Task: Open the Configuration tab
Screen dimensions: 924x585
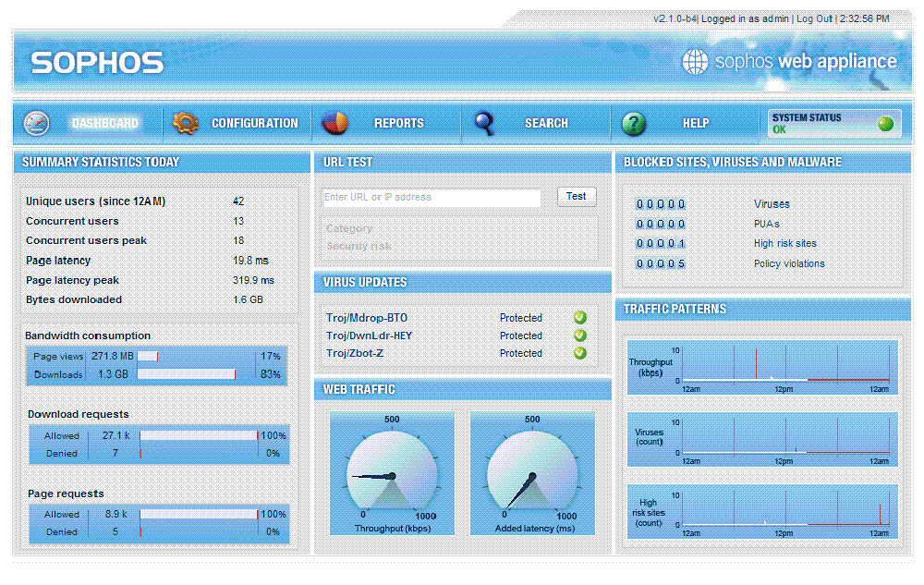Action: coord(237,123)
